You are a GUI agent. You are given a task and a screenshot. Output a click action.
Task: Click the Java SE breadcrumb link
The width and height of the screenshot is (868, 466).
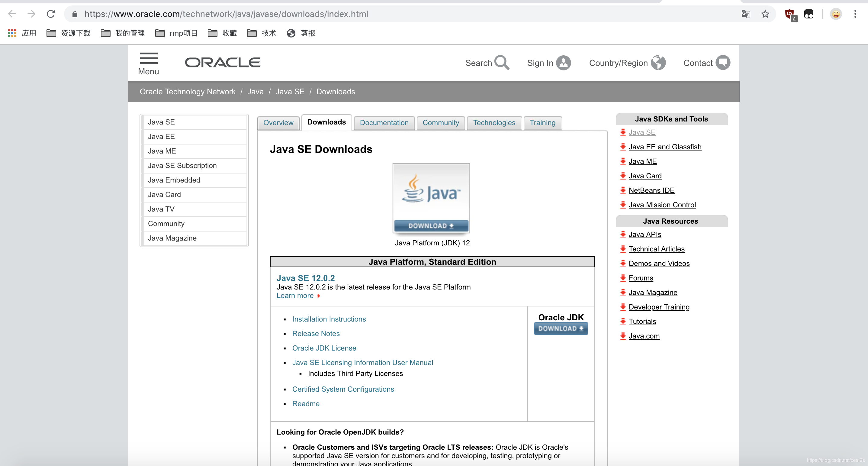point(290,92)
